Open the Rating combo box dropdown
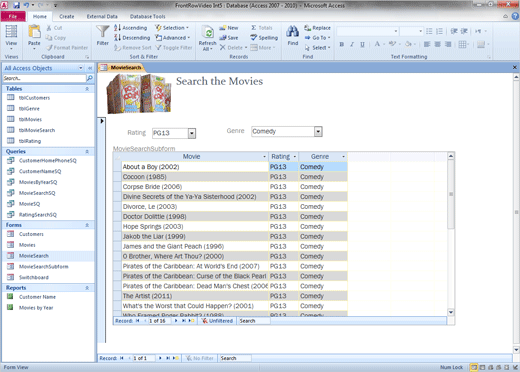 (x=192, y=133)
